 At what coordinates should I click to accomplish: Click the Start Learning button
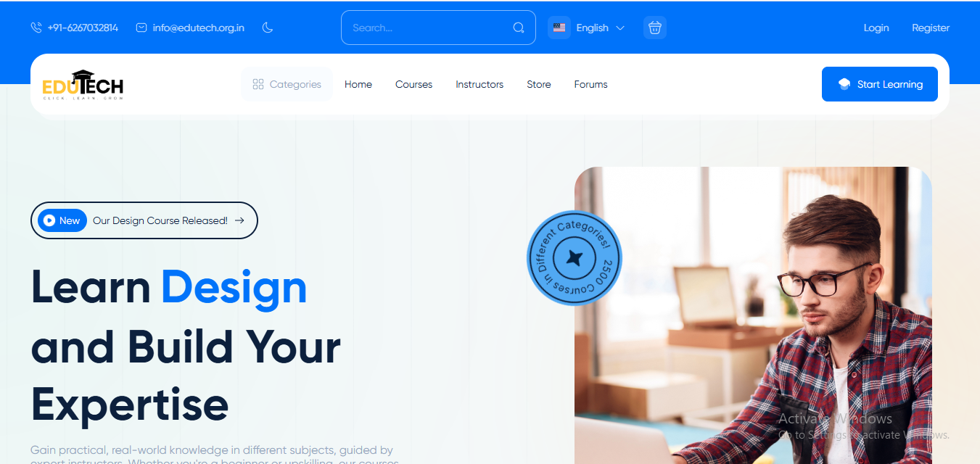point(880,84)
